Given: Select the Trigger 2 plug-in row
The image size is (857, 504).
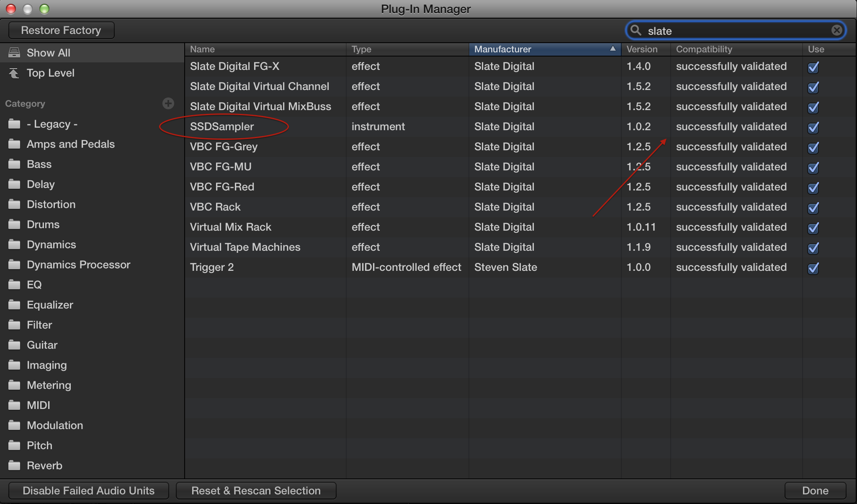Looking at the screenshot, I should [520, 267].
